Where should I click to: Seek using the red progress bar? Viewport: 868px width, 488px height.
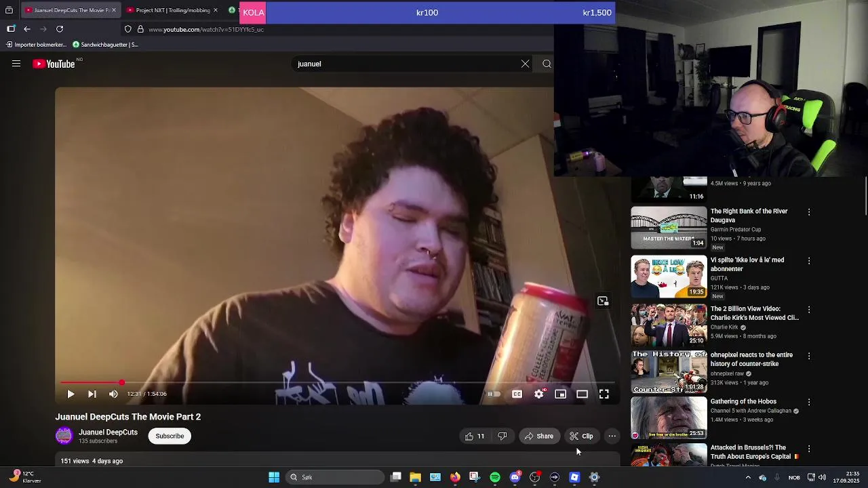(338, 383)
